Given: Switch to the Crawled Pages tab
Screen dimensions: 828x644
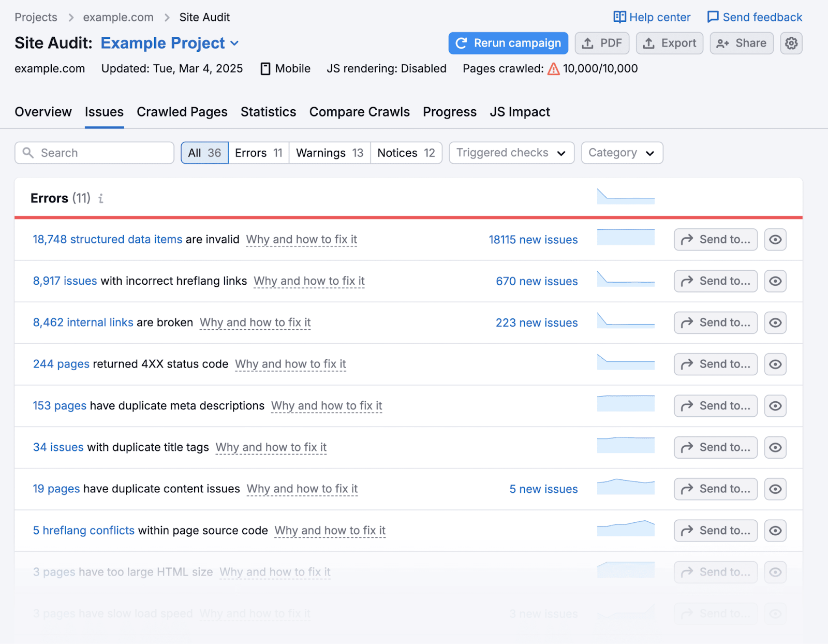Looking at the screenshot, I should pyautogui.click(x=182, y=112).
